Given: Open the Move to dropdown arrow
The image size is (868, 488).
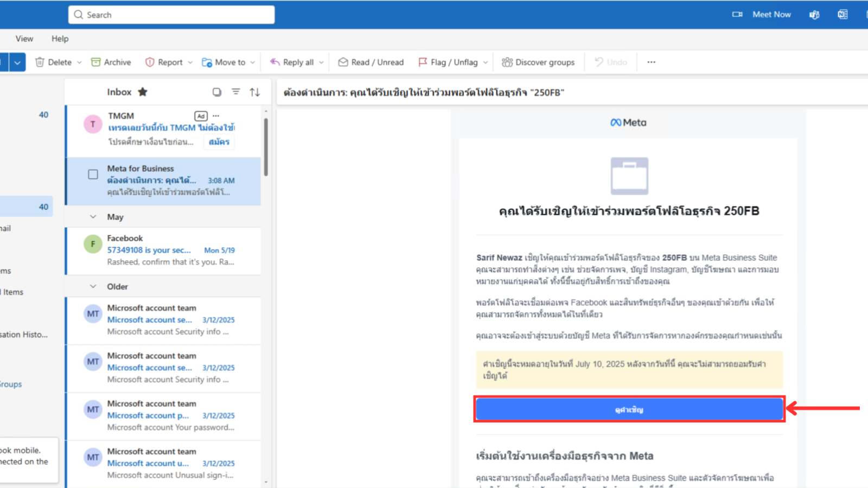Looking at the screenshot, I should point(253,62).
